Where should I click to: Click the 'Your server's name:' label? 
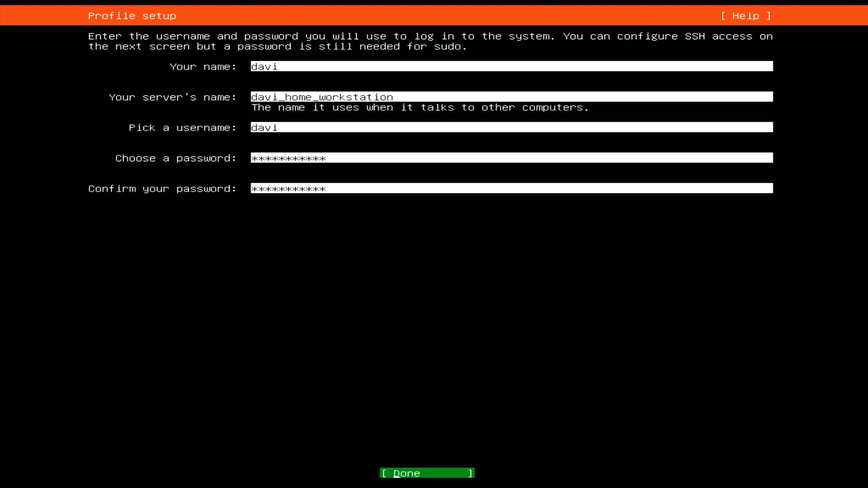tap(172, 97)
